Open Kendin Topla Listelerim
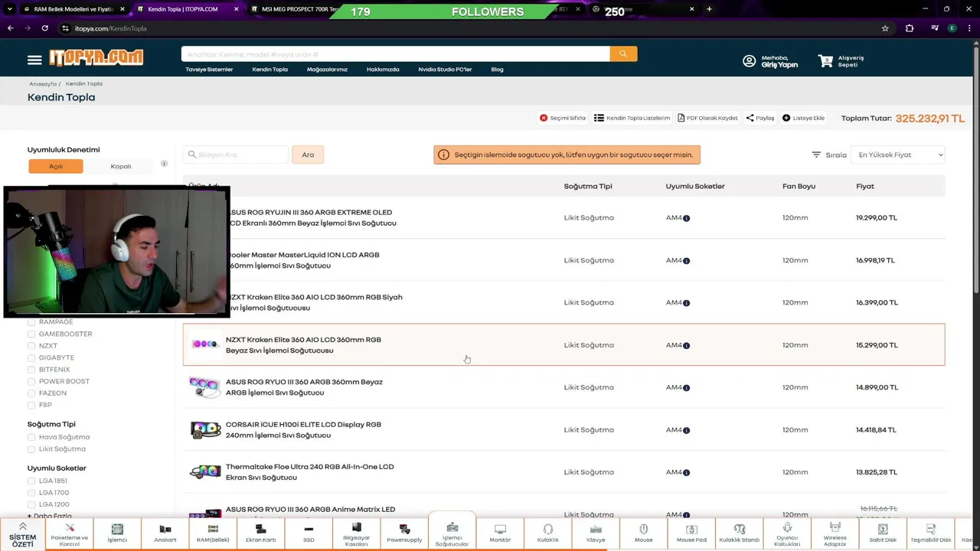This screenshot has width=980, height=551. 632,118
